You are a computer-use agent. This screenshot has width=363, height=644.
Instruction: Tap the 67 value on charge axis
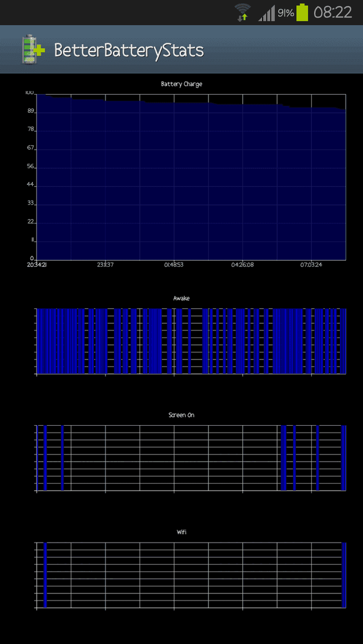[x=30, y=148]
